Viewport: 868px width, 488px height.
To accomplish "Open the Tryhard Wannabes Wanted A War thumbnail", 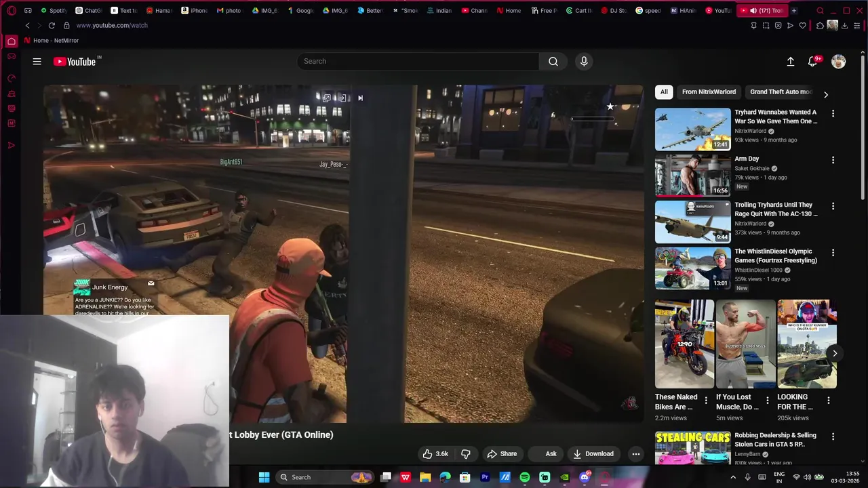I will [692, 129].
